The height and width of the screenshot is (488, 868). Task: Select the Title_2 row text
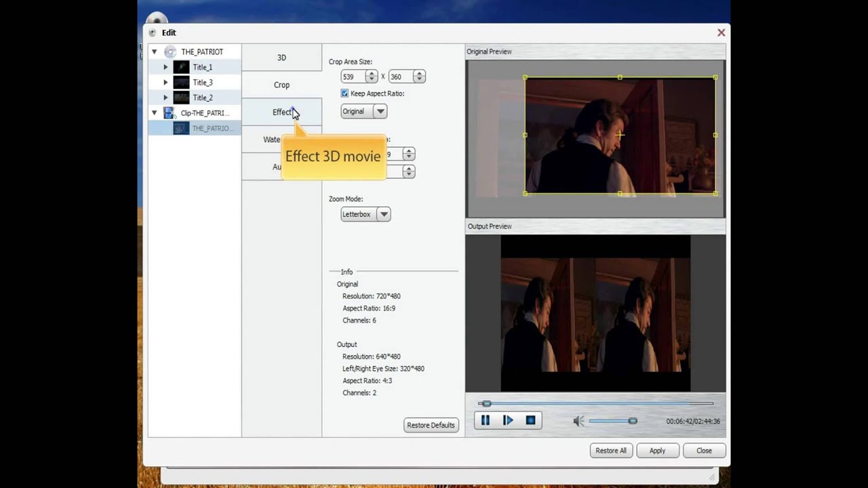coord(202,98)
